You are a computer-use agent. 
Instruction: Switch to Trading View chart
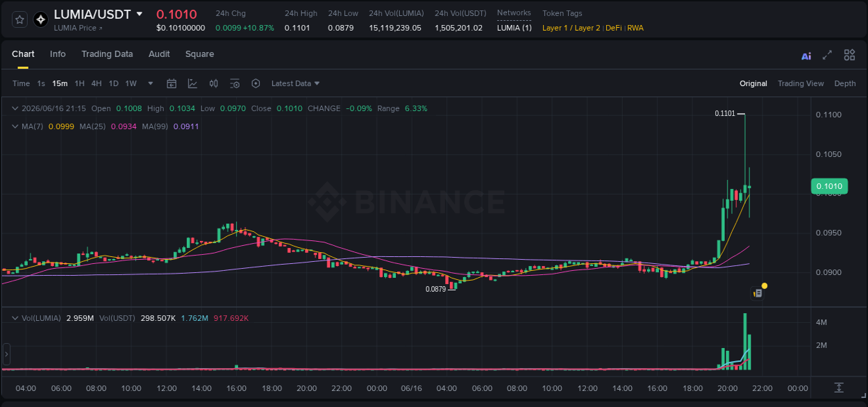[x=801, y=83]
